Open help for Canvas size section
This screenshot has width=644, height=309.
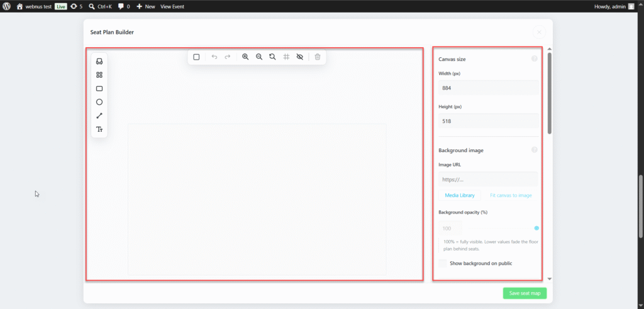(535, 58)
